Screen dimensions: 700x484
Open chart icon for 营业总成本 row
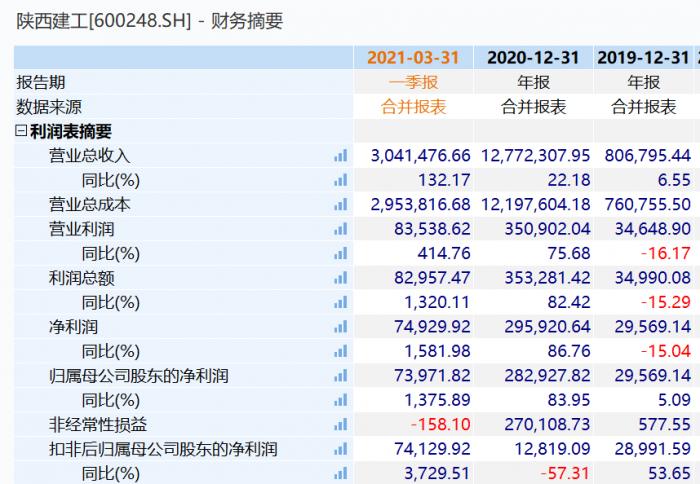[x=341, y=204]
